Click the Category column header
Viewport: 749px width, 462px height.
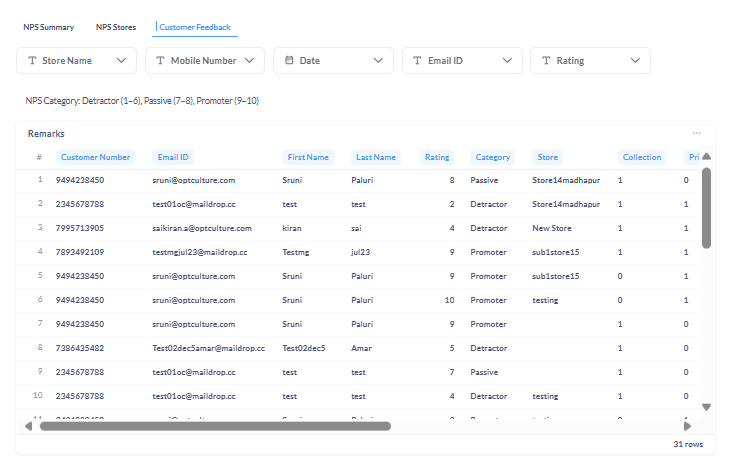(493, 157)
